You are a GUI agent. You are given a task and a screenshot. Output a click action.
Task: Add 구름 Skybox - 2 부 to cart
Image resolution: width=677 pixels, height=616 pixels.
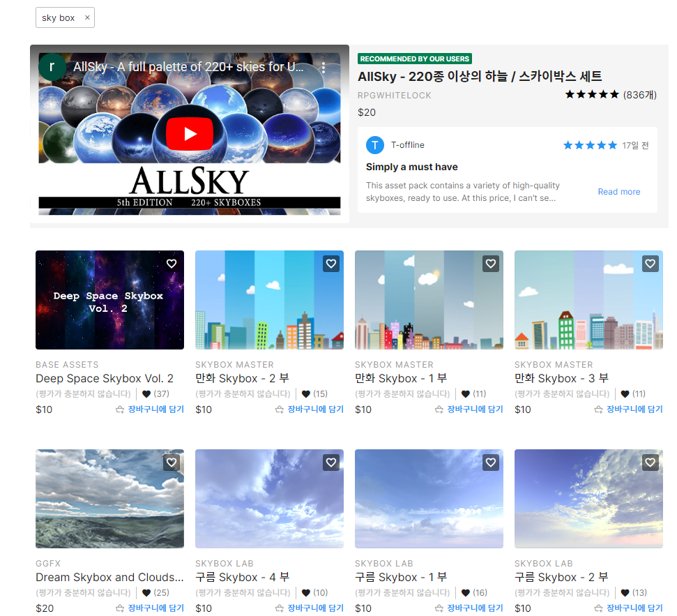[629, 608]
